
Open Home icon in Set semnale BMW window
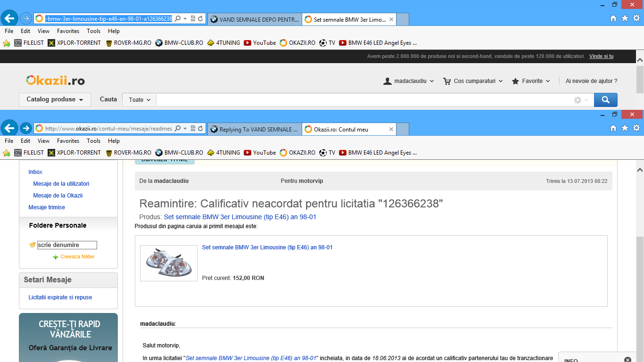click(613, 18)
